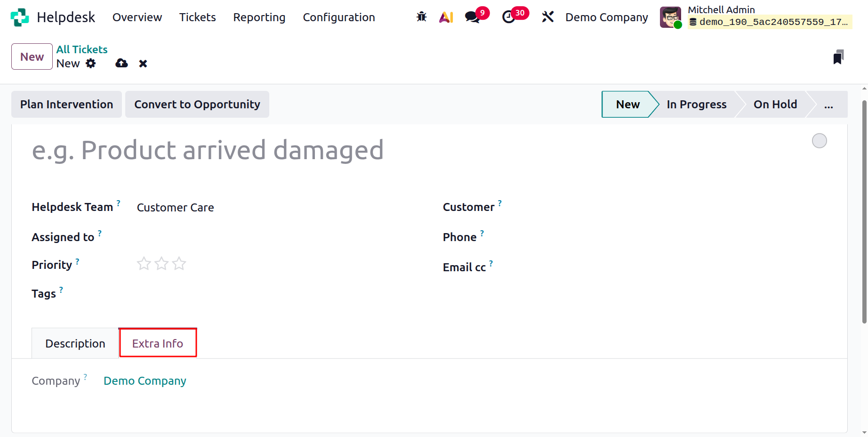Open the Assigned to dropdown field
868x437 pixels.
[276, 237]
